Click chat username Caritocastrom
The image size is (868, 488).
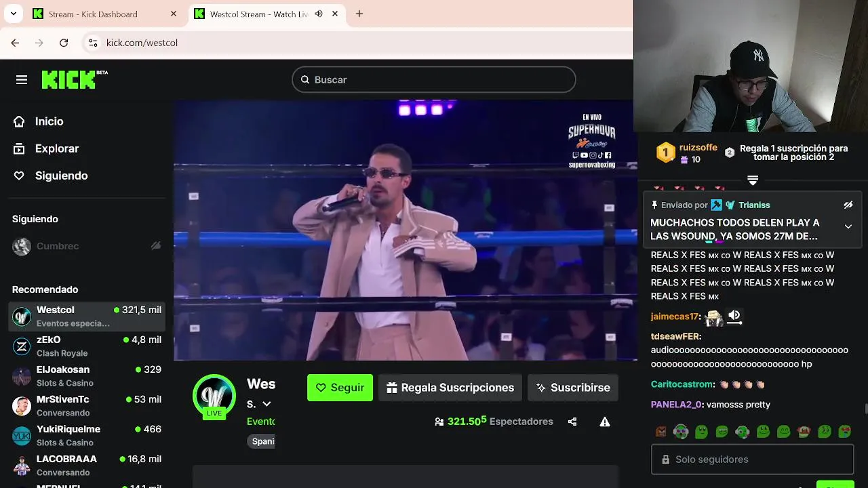pos(682,384)
